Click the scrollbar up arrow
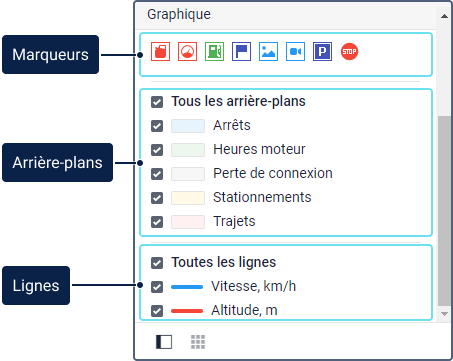 click(444, 16)
